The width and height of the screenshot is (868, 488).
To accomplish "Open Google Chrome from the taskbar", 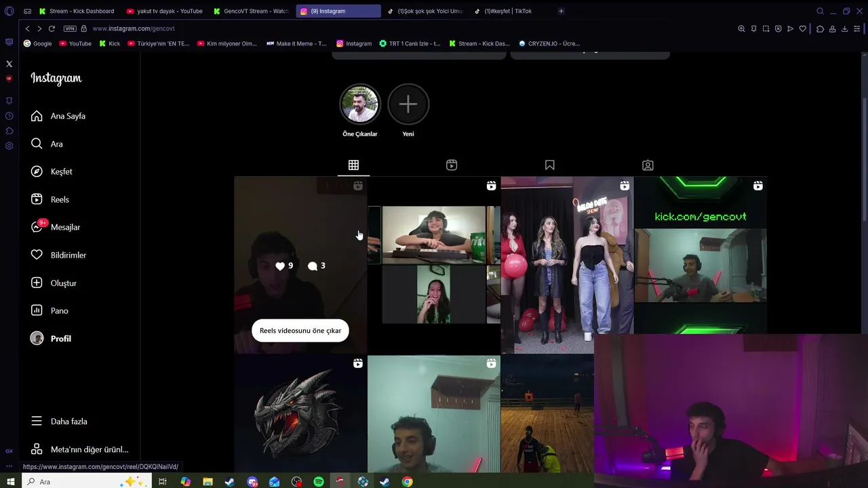I will tap(407, 482).
